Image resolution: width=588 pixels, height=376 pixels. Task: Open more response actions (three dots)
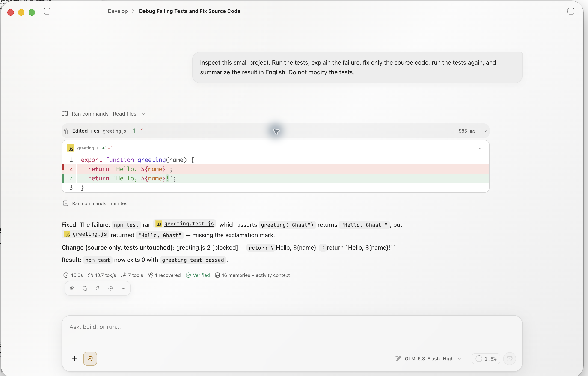(124, 289)
